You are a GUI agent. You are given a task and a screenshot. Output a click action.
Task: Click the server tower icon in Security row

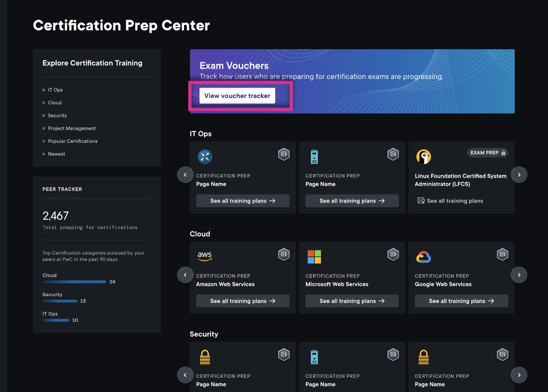(x=314, y=357)
